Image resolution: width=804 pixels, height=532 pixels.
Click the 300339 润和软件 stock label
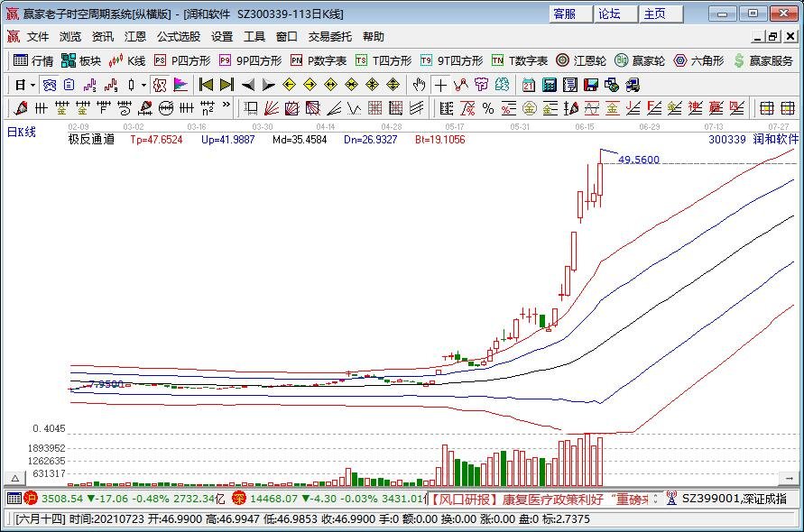point(753,139)
